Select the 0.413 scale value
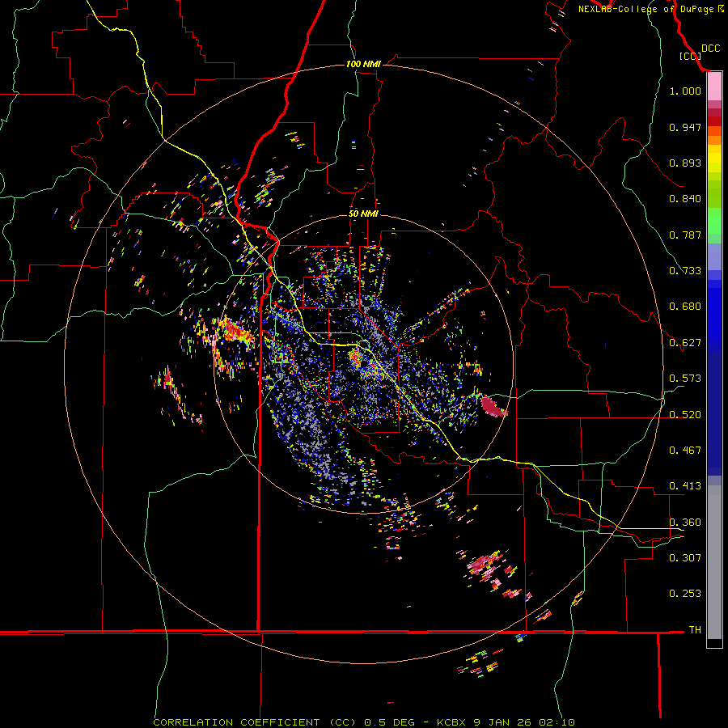Viewport: 728px width, 728px height. click(x=685, y=486)
